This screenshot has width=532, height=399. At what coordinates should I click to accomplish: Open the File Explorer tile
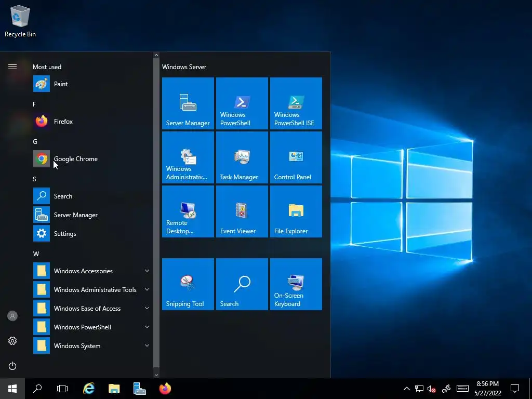[296, 211]
